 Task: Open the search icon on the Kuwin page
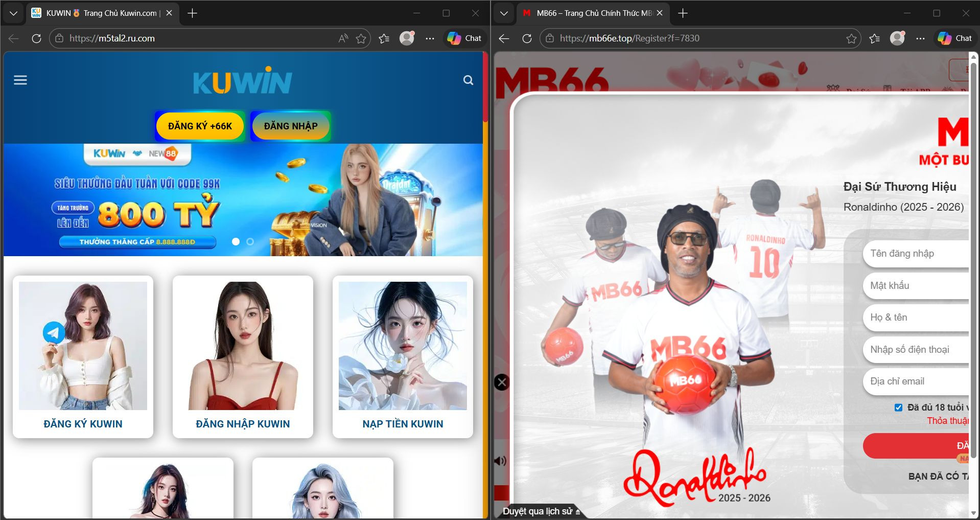[x=468, y=80]
